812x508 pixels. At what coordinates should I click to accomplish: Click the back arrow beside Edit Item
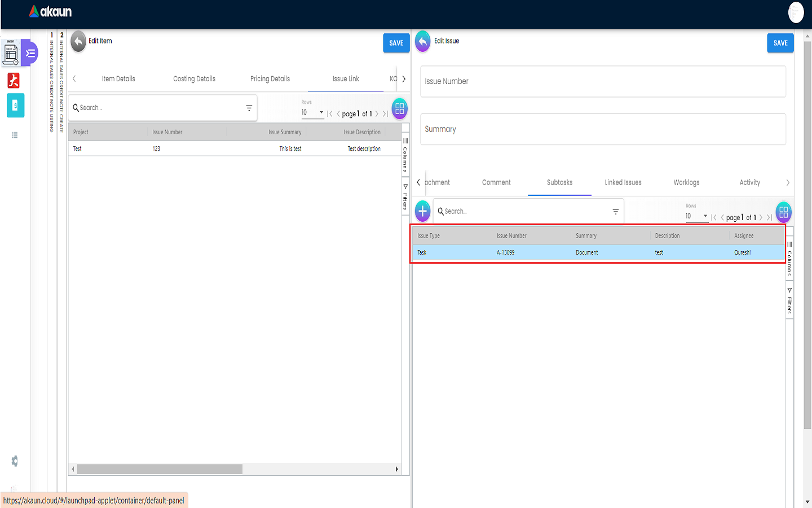(78, 41)
